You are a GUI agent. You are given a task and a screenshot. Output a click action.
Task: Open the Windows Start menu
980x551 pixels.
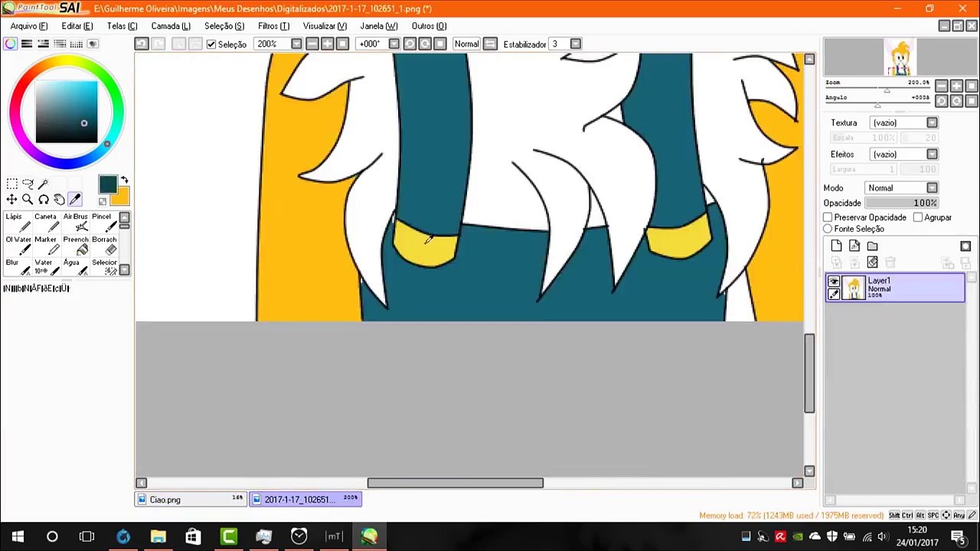tap(17, 536)
